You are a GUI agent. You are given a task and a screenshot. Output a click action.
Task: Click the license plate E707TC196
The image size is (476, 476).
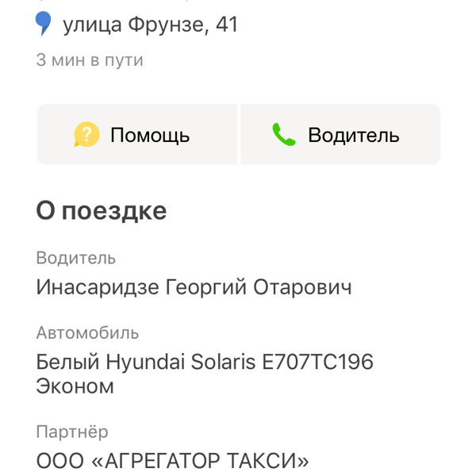click(x=317, y=362)
